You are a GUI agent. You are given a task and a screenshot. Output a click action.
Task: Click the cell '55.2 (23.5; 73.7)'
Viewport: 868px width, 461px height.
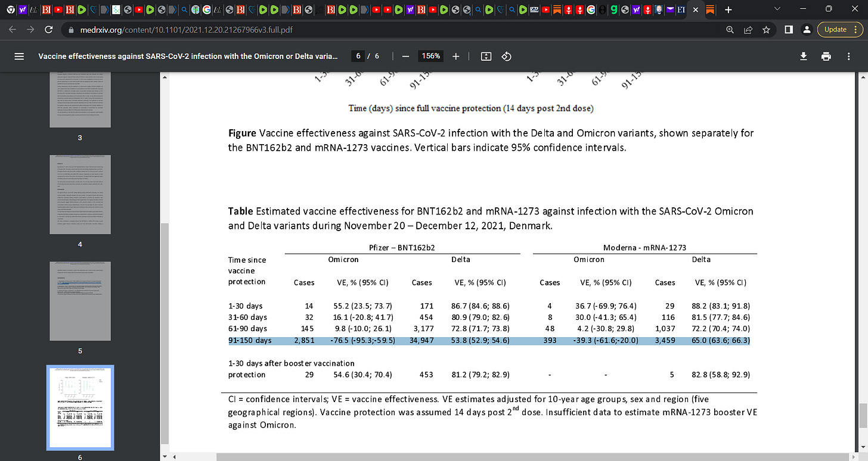(362, 306)
